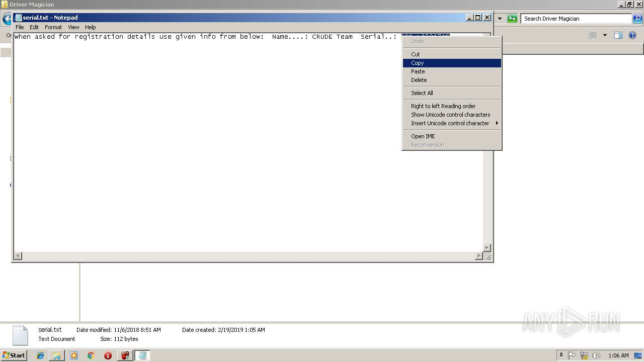Launch Internet Explorer from taskbar
644x362 pixels.
pos(40,355)
